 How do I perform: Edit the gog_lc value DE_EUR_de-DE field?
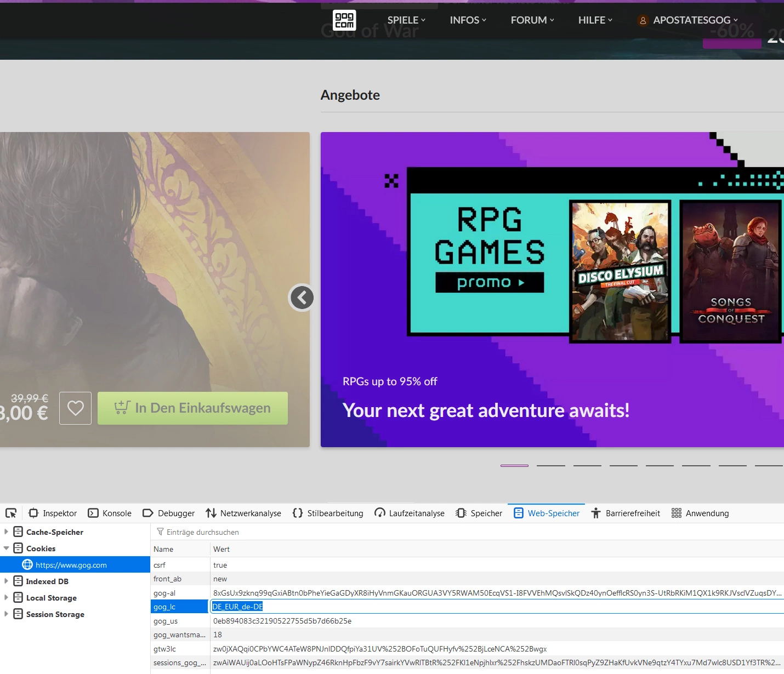point(497,607)
